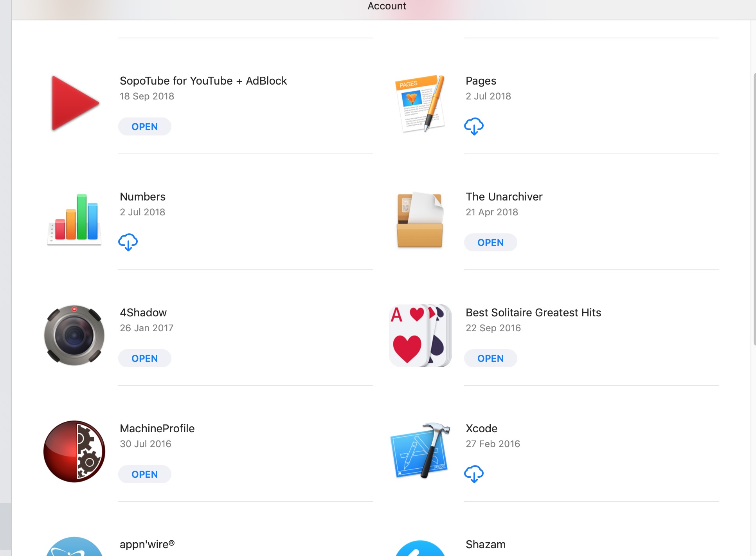Click the Numbers bar chart icon
Image resolution: width=756 pixels, height=556 pixels.
tap(74, 219)
